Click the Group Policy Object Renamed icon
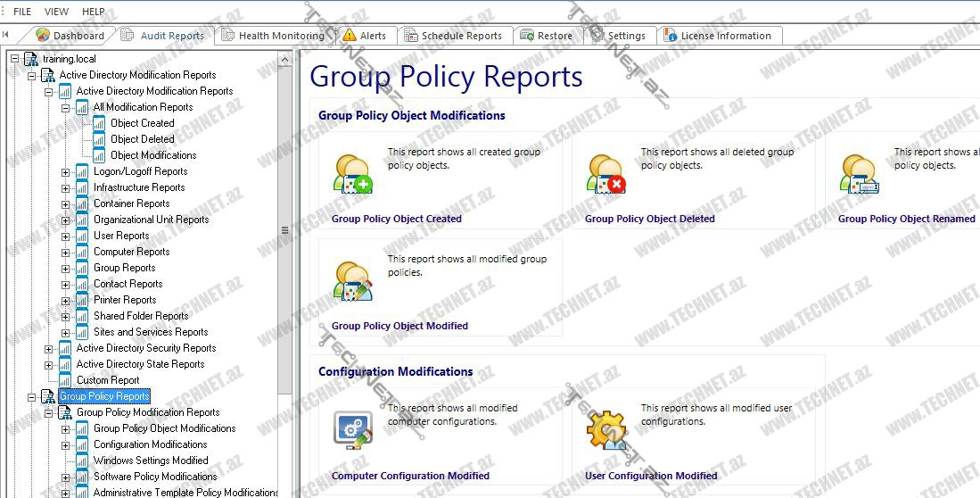The width and height of the screenshot is (980, 498). click(859, 174)
